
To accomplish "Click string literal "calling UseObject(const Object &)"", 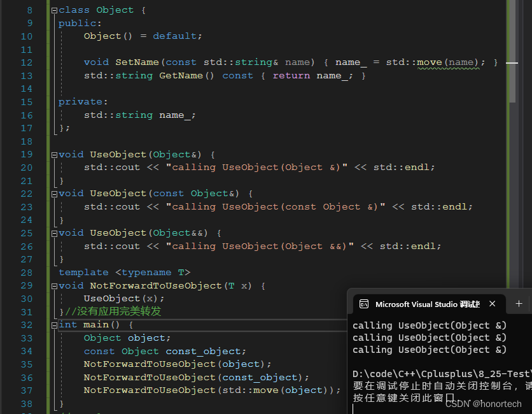I will 276,207.
